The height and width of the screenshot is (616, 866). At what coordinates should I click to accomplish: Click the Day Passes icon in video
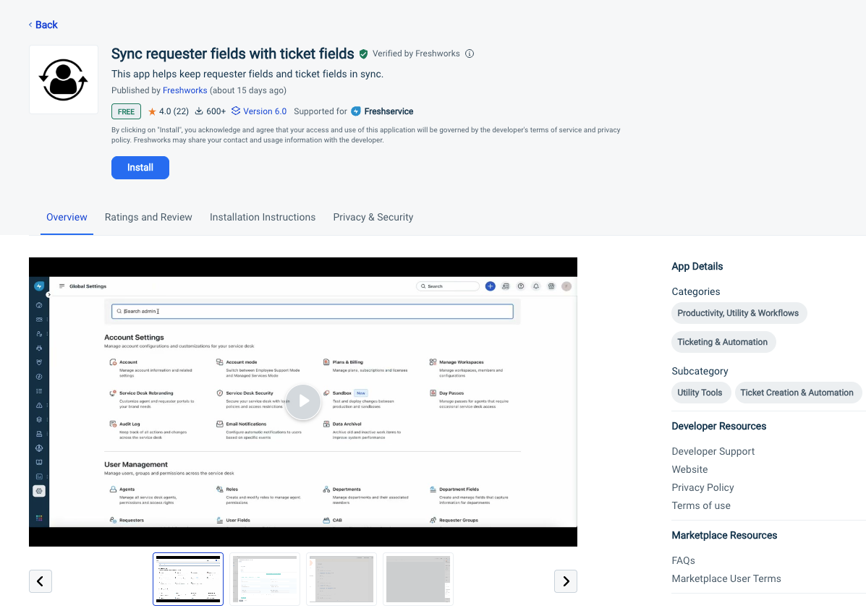433,393
